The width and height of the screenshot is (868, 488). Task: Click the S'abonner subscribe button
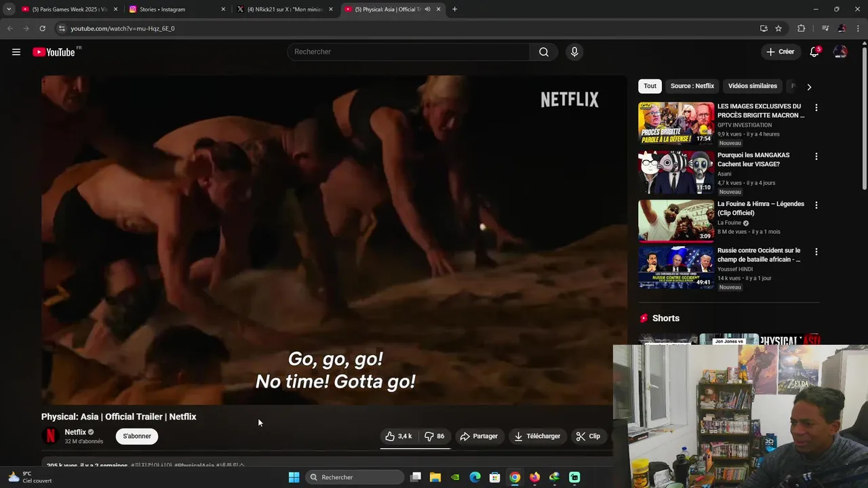pyautogui.click(x=137, y=436)
